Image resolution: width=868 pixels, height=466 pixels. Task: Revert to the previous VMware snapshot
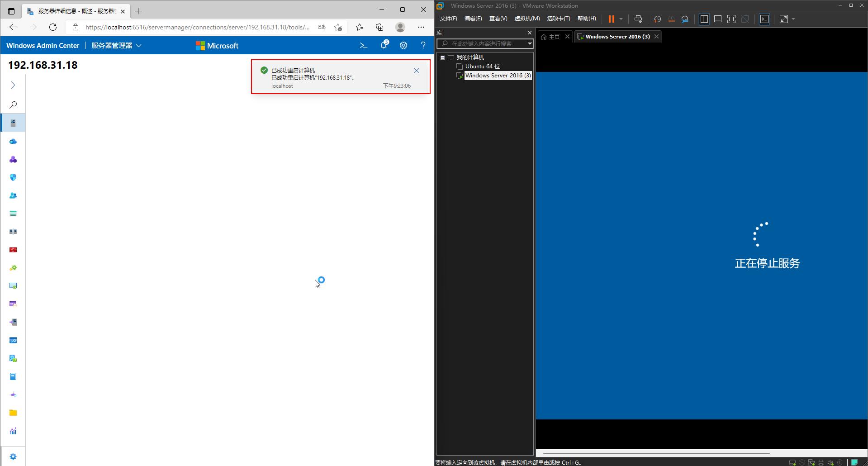(x=671, y=19)
